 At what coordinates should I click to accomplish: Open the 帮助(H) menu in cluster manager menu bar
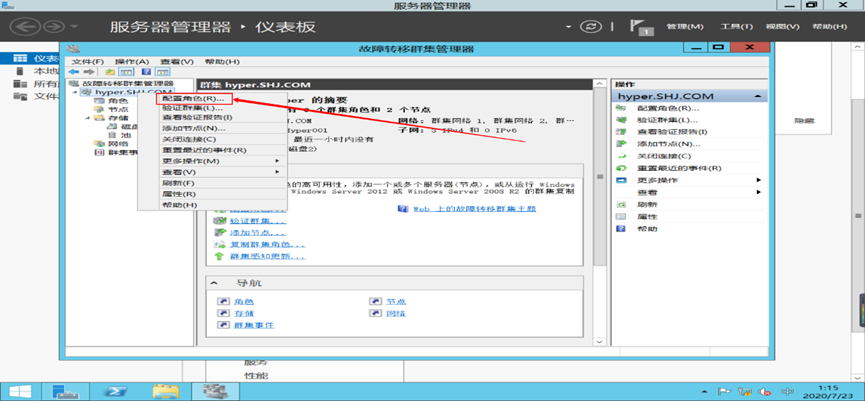222,61
